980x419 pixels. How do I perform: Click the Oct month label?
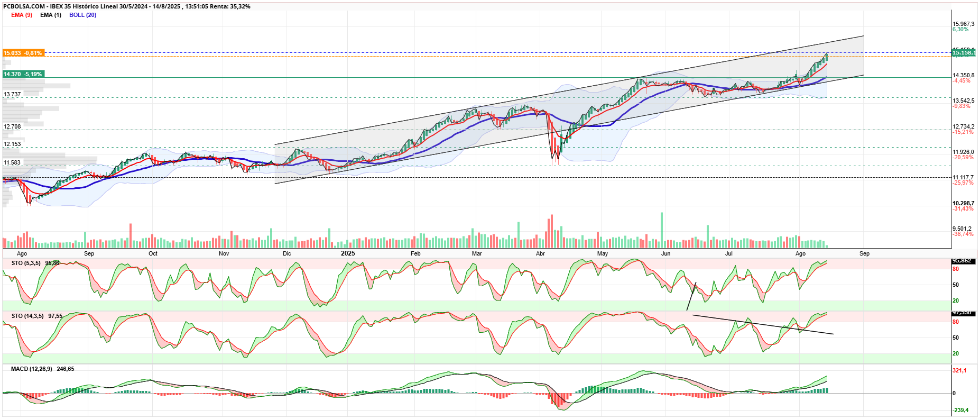(153, 253)
